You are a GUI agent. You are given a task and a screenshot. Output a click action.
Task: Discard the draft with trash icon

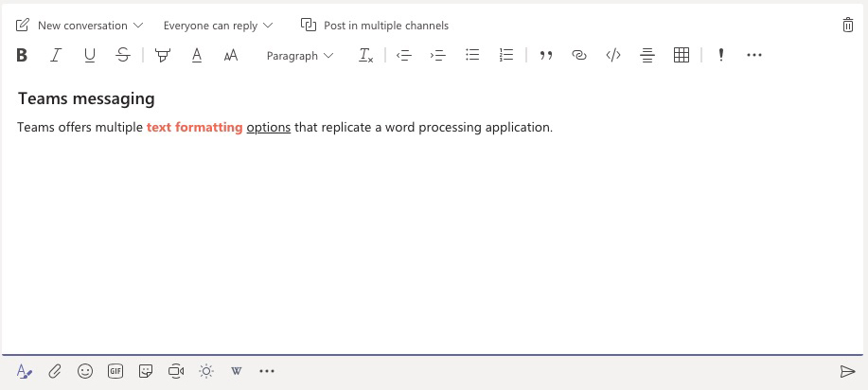tap(848, 25)
